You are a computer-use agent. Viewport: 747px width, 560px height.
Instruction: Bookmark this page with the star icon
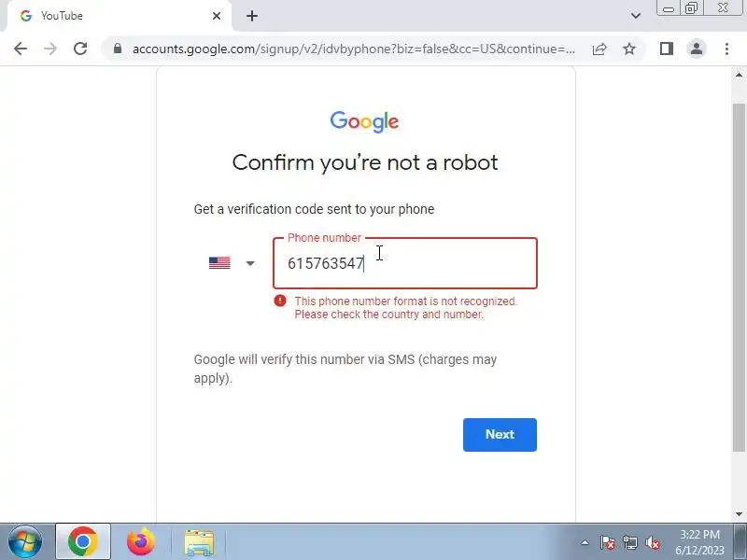[x=629, y=49]
